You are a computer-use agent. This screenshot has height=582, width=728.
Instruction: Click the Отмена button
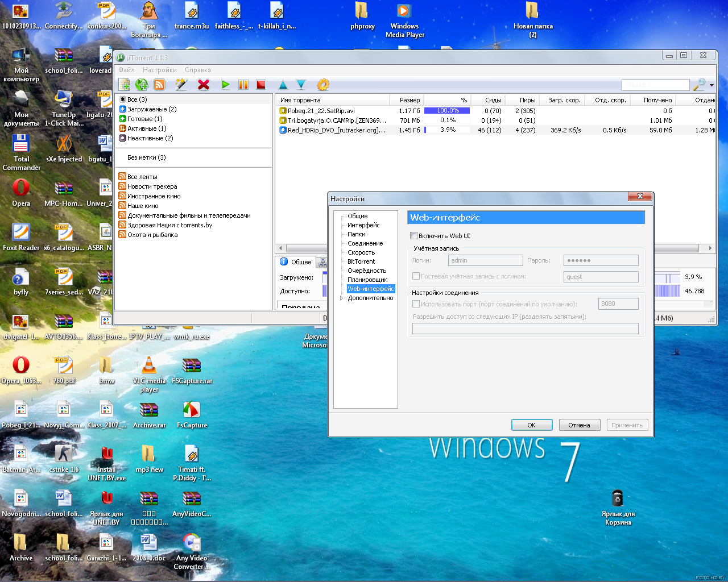(x=580, y=425)
